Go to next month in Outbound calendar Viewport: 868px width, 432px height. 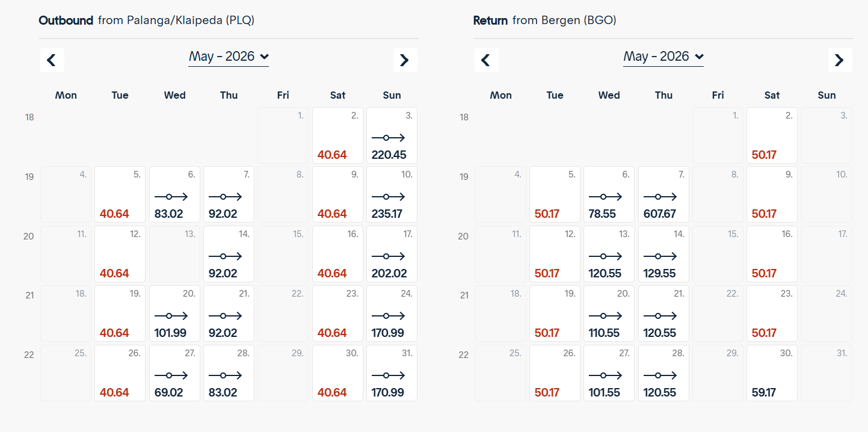(405, 60)
